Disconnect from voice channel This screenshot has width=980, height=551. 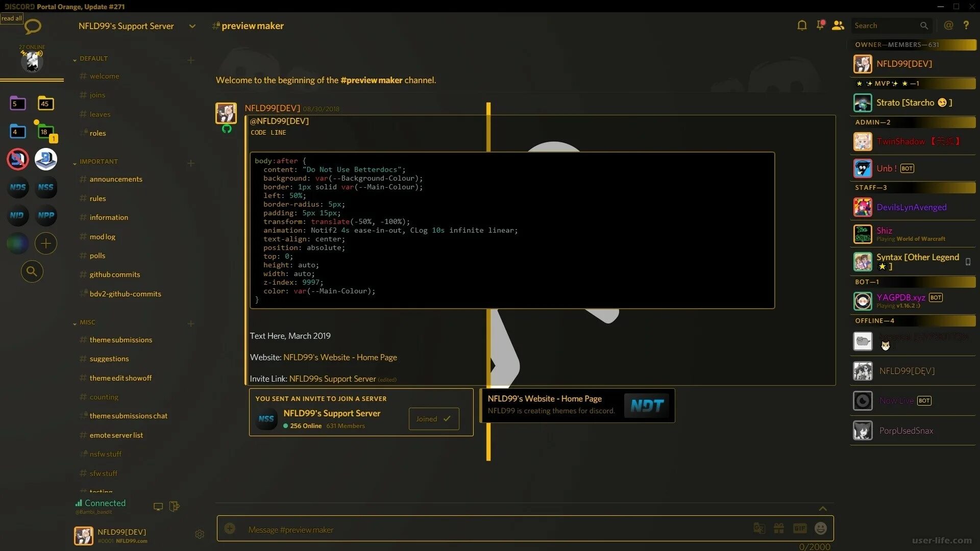pyautogui.click(x=175, y=506)
